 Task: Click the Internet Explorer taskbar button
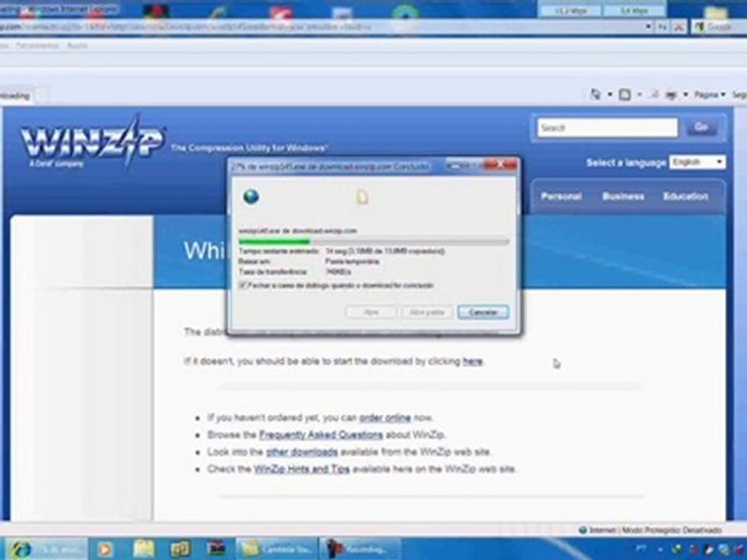[x=47, y=549]
